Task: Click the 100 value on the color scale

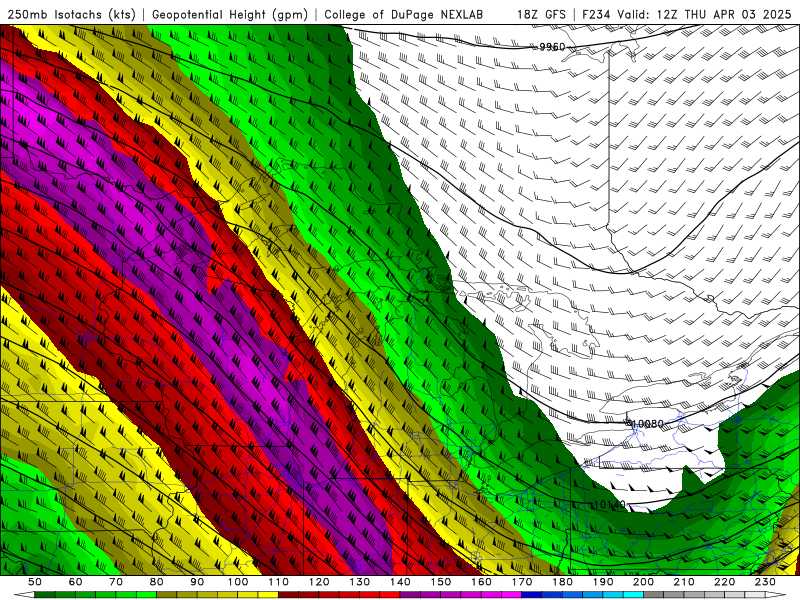Action: (x=238, y=582)
